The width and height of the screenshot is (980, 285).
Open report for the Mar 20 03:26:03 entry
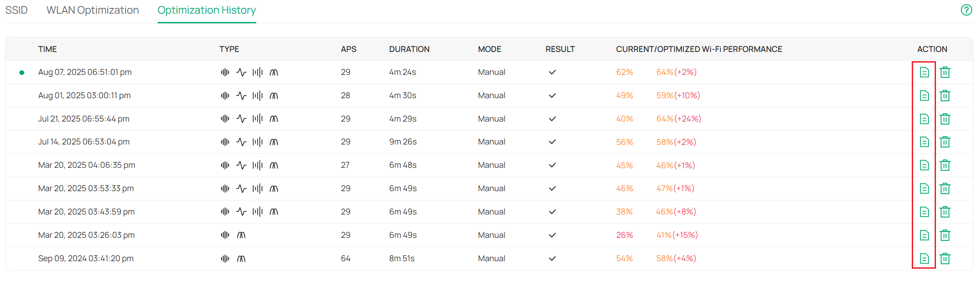[924, 235]
